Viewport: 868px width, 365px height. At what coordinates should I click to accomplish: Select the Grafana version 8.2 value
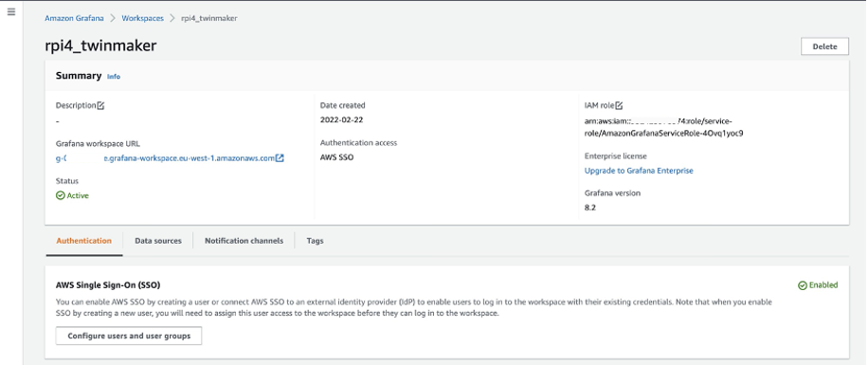pos(590,208)
